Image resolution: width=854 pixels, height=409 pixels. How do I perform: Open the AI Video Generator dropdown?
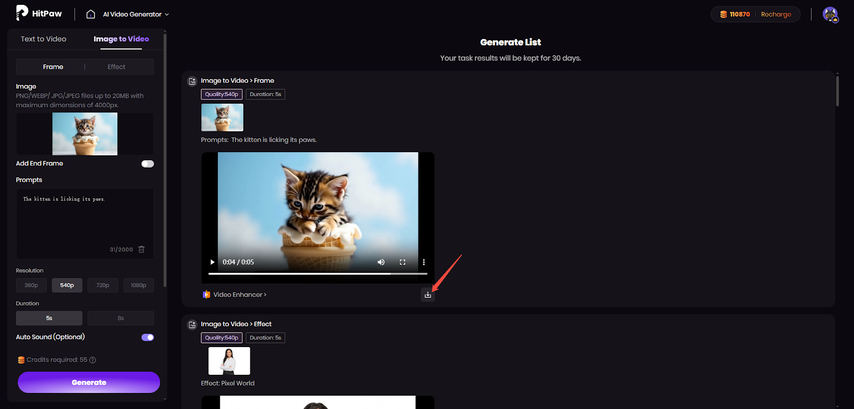136,14
